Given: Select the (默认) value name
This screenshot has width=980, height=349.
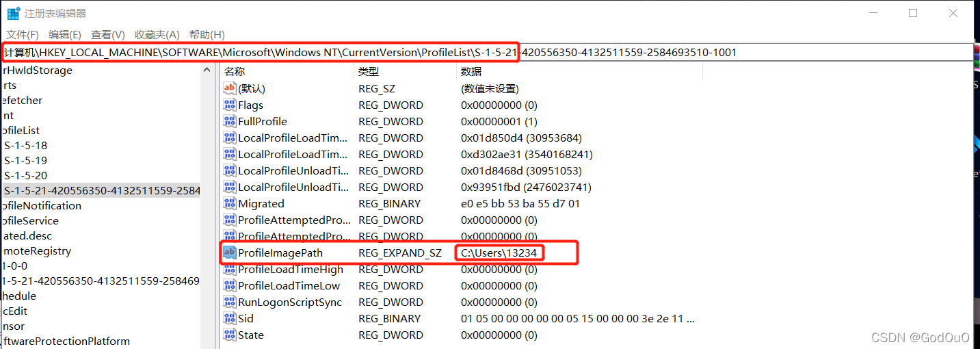Looking at the screenshot, I should pyautogui.click(x=251, y=88).
